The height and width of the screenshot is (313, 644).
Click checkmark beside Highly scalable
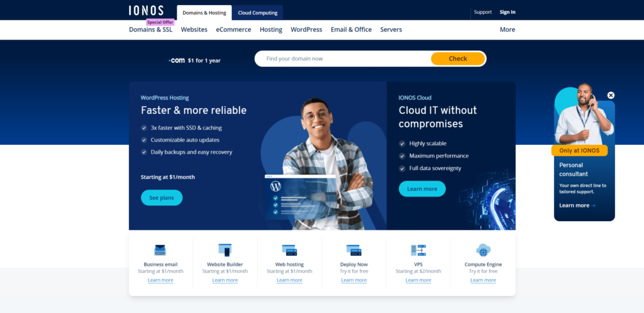pyautogui.click(x=402, y=144)
